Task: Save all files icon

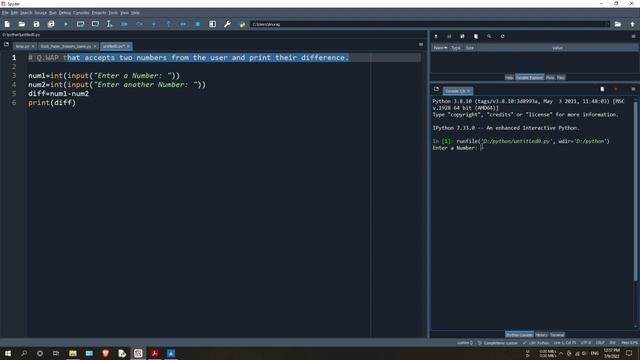Action: [51, 24]
